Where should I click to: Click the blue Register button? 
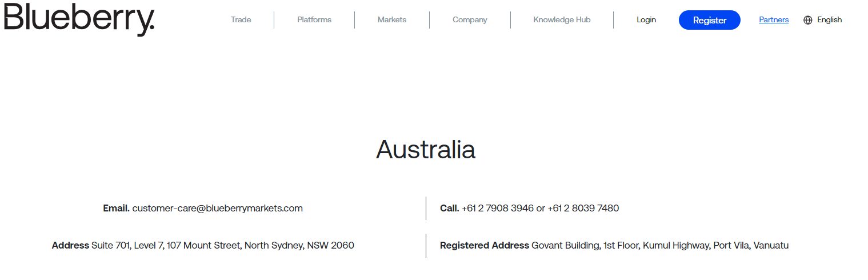(x=710, y=20)
